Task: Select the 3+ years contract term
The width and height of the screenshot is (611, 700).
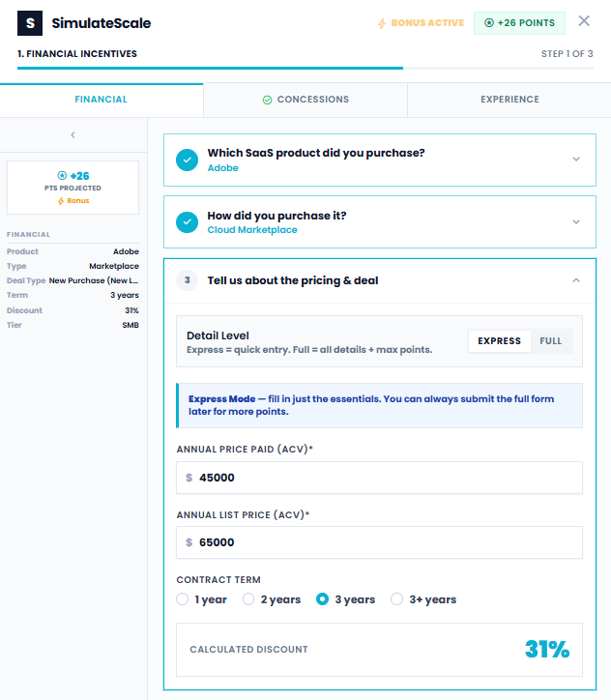Action: pyautogui.click(x=396, y=599)
